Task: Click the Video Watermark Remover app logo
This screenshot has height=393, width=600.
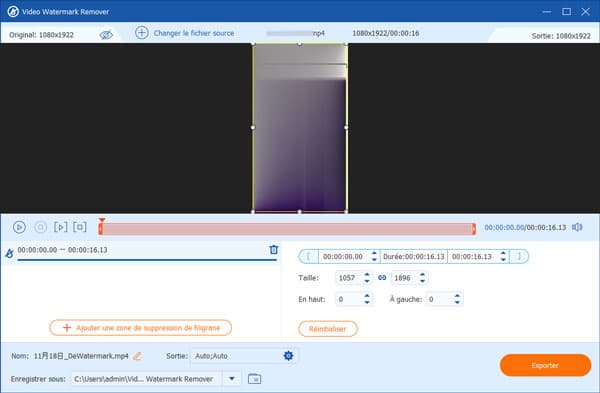Action: 13,11
